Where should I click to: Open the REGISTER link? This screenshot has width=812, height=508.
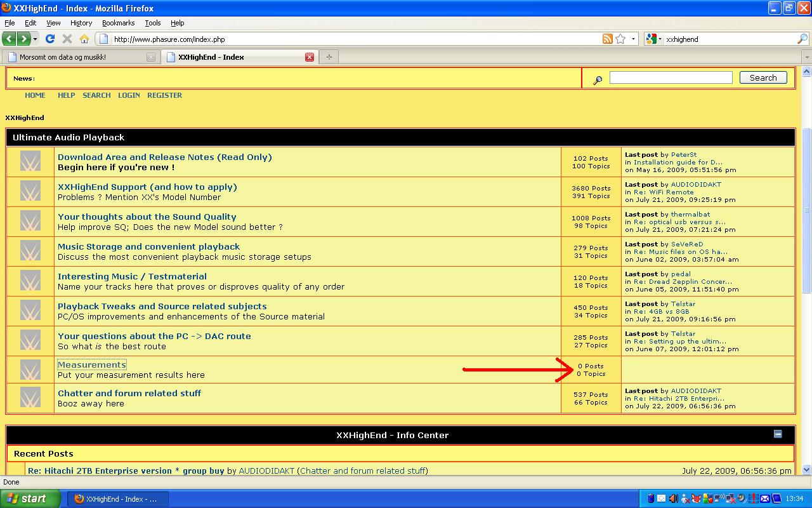click(x=164, y=95)
